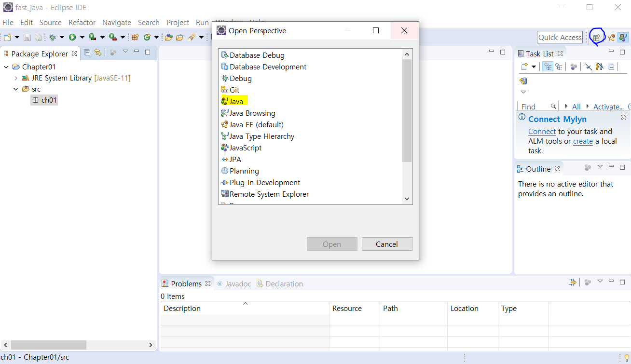Open the Project menu
This screenshot has height=364, width=631.
tap(178, 22)
